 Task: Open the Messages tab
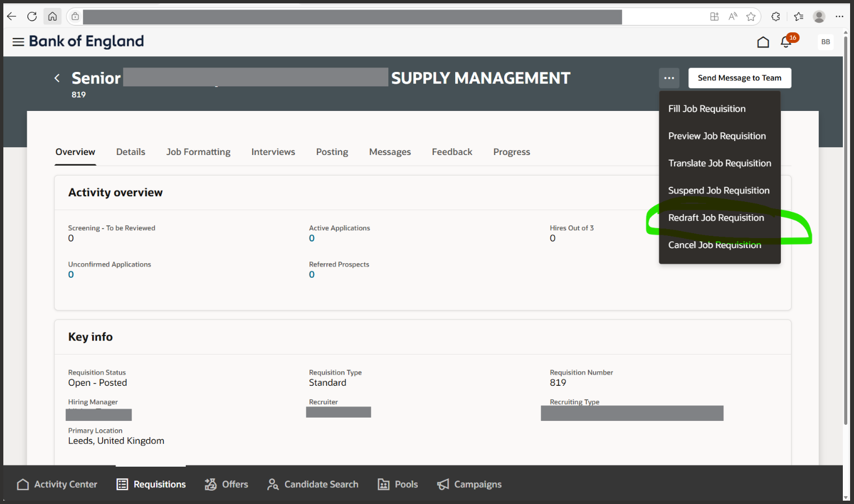tap(390, 152)
